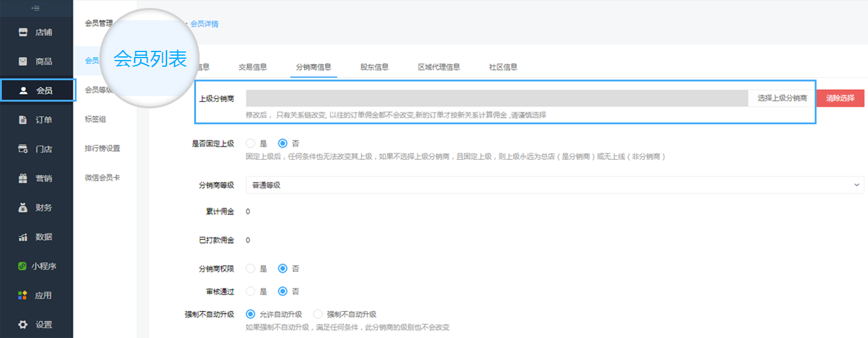868x338 pixels.
Task: Click the 营销 marketing gift icon
Action: tap(23, 178)
